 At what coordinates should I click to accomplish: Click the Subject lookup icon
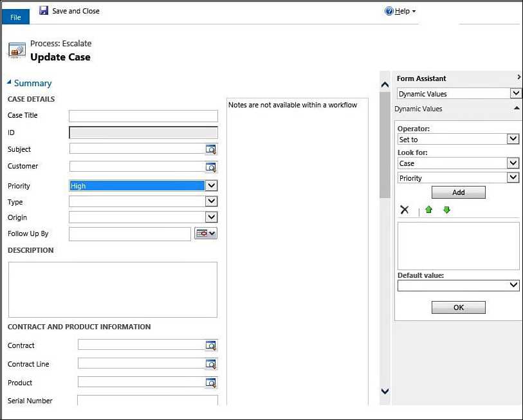tap(211, 149)
